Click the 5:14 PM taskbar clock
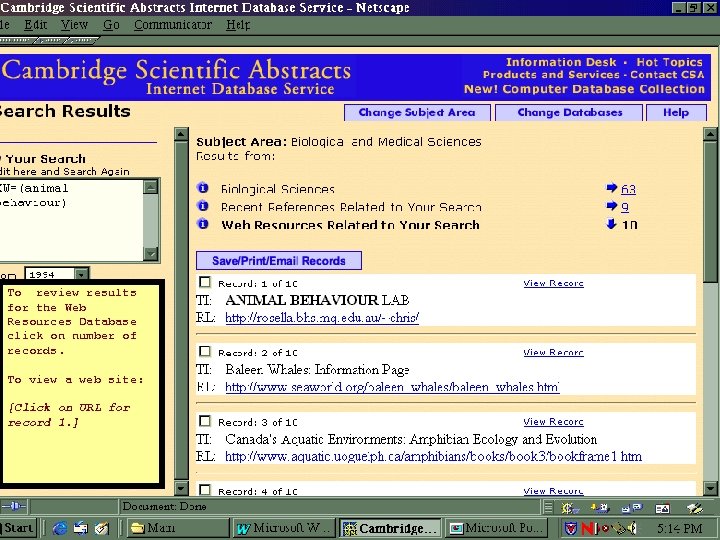This screenshot has height=540, width=720. point(679,529)
